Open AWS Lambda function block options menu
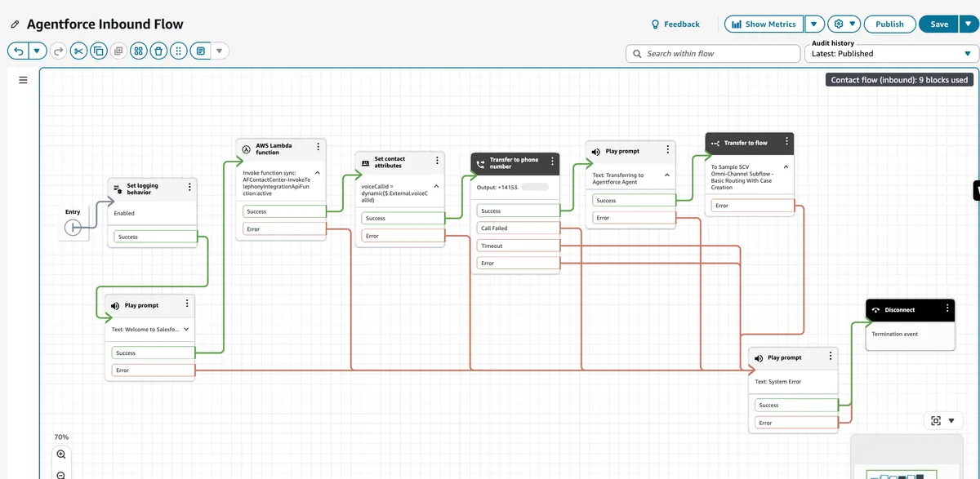The height and width of the screenshot is (479, 980). tap(318, 149)
